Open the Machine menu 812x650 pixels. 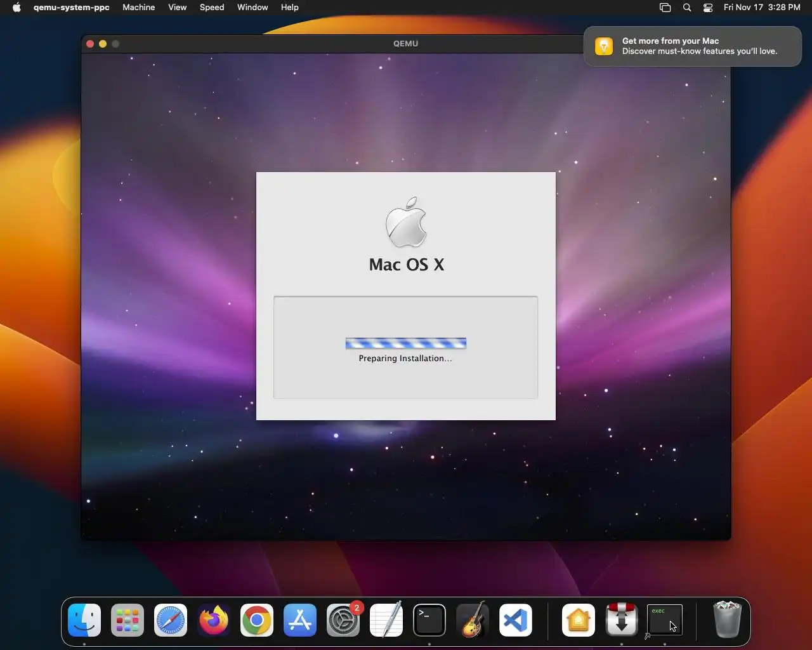click(139, 8)
